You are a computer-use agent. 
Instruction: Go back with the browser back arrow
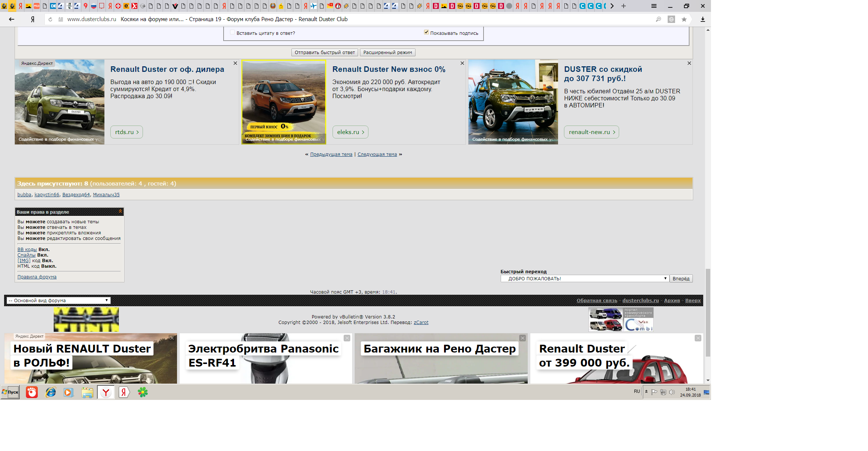(11, 19)
